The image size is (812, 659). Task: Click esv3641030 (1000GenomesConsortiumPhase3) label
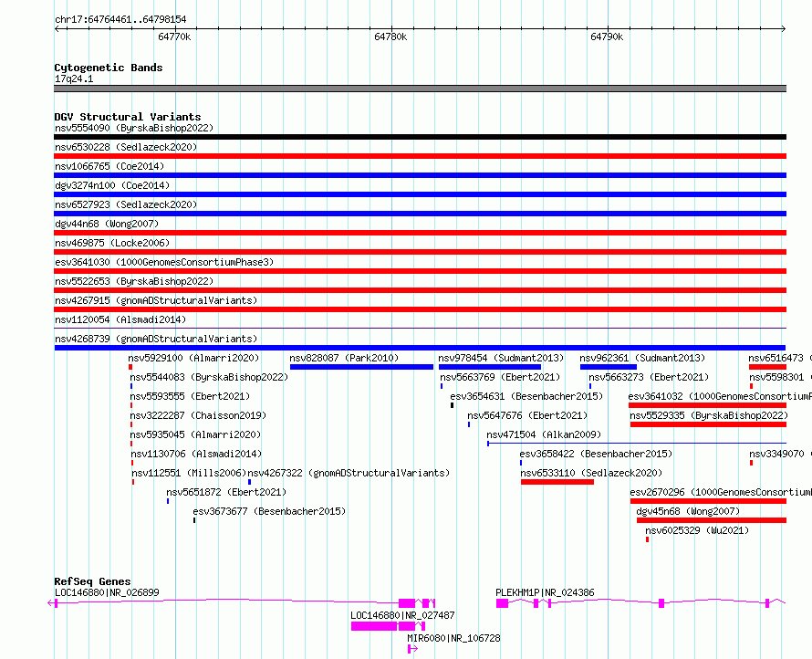pos(164,262)
